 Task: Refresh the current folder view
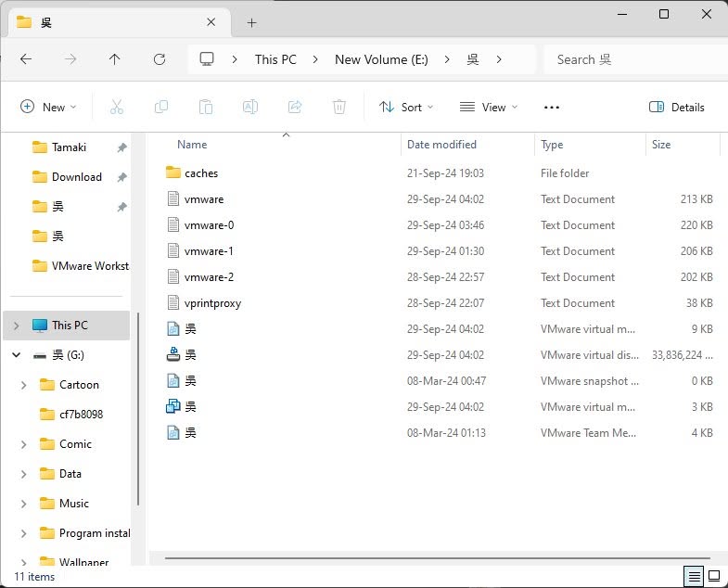(160, 59)
